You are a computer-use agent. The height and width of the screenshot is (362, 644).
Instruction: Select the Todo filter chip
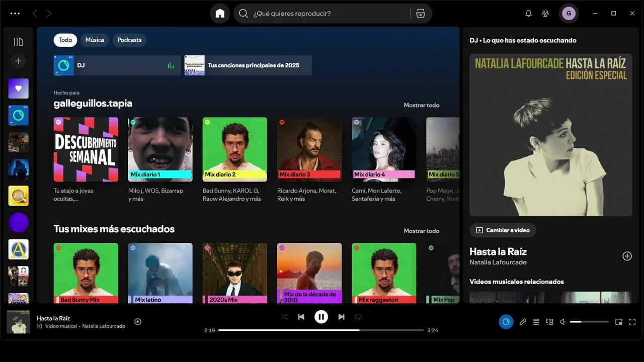pos(65,40)
